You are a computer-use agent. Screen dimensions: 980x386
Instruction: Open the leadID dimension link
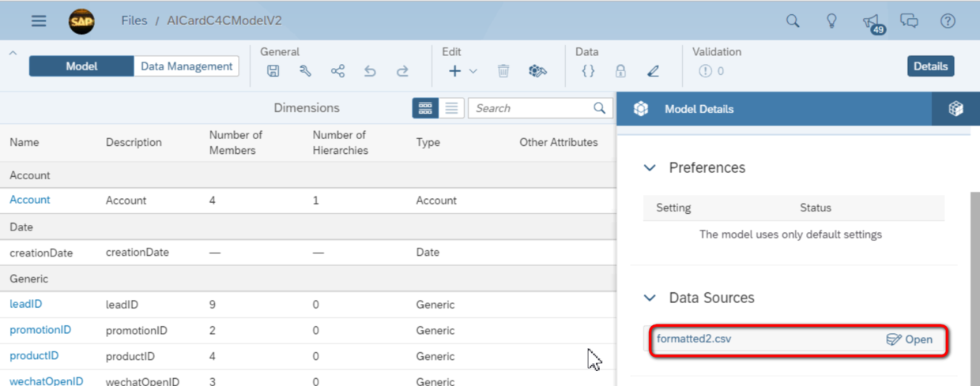(x=25, y=304)
